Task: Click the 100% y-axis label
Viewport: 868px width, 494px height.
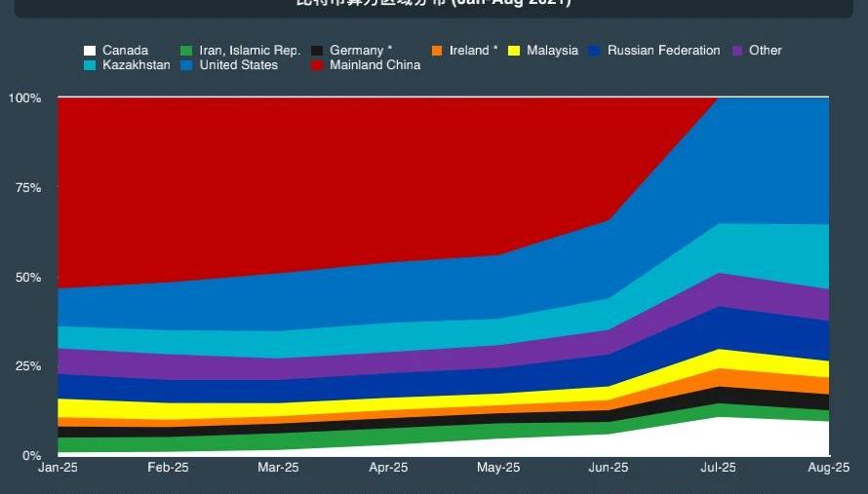Action: coord(24,98)
